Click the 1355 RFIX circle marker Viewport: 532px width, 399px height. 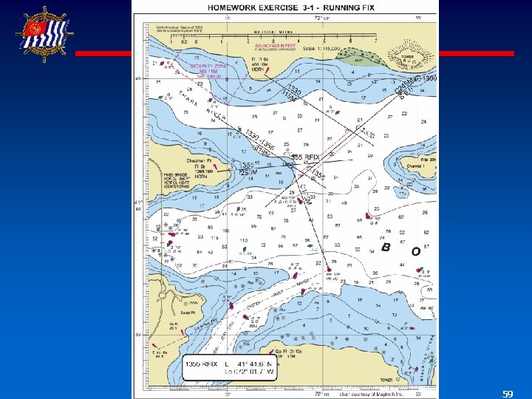tap(290, 166)
